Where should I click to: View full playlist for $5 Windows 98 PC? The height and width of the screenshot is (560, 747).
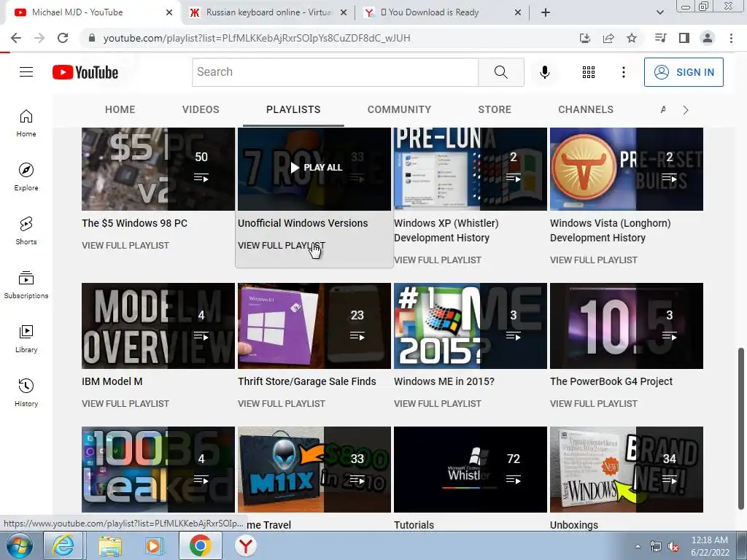(x=125, y=246)
